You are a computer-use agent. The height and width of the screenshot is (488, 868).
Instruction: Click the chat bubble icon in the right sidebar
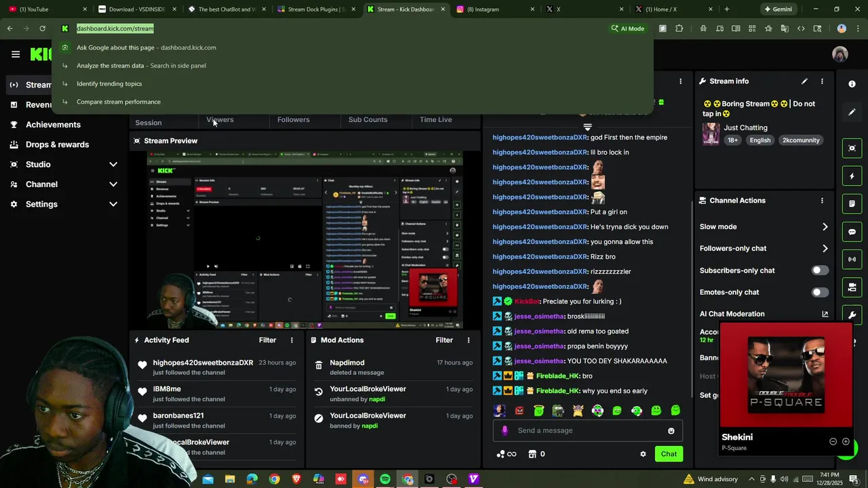[x=852, y=232]
